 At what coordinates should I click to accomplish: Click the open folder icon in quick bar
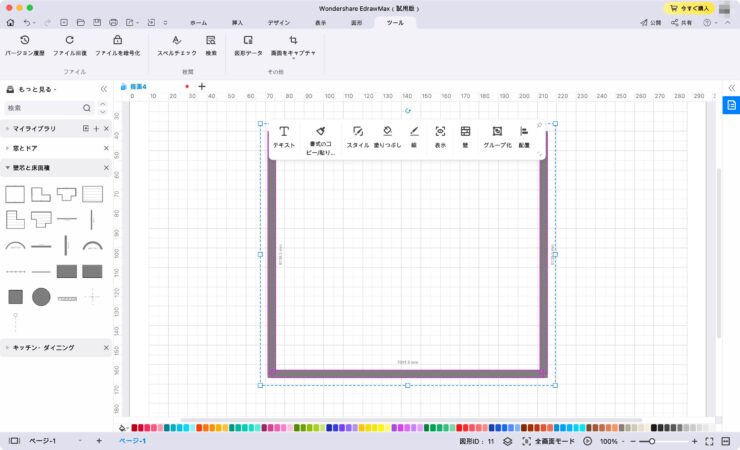[81, 22]
